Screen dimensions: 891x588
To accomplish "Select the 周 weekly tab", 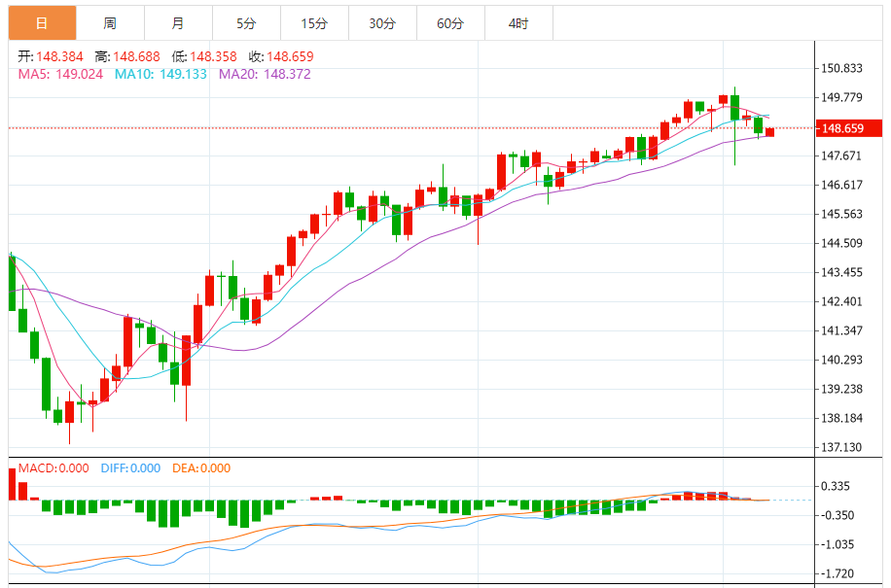I will tap(110, 23).
